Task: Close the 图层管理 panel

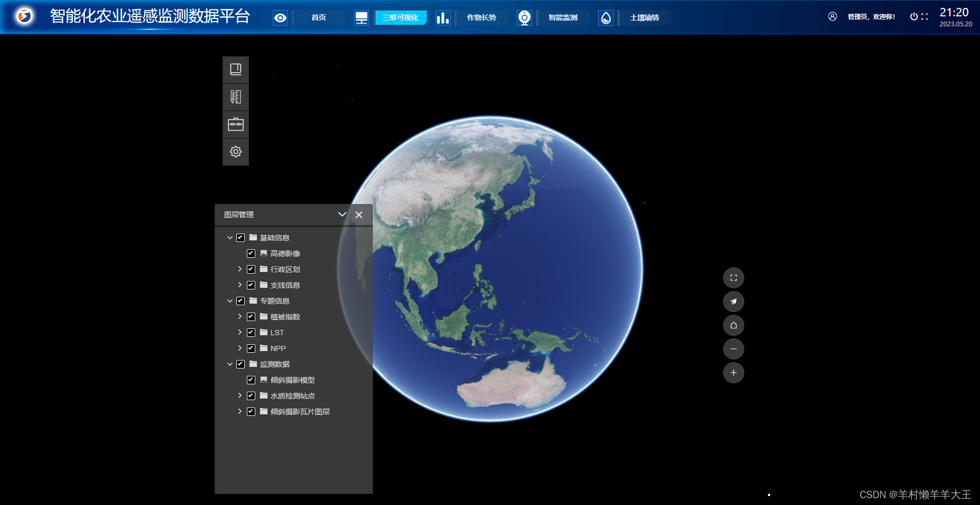Action: (x=359, y=215)
